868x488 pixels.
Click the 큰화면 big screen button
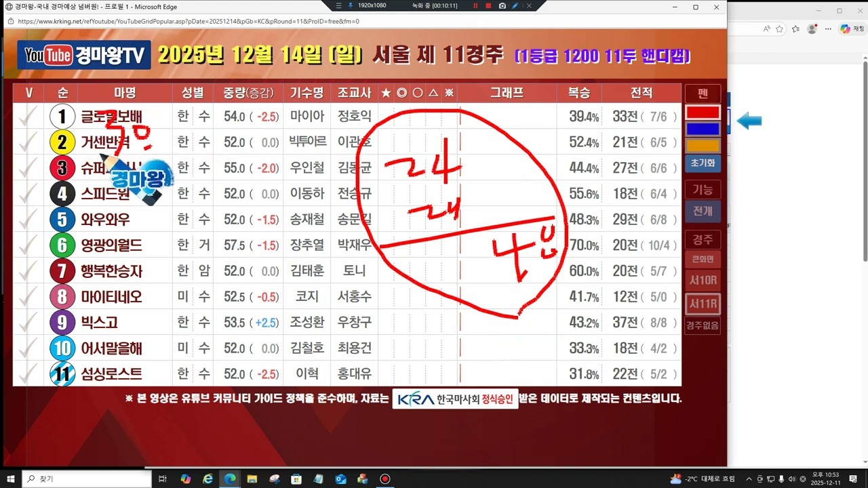(x=703, y=259)
